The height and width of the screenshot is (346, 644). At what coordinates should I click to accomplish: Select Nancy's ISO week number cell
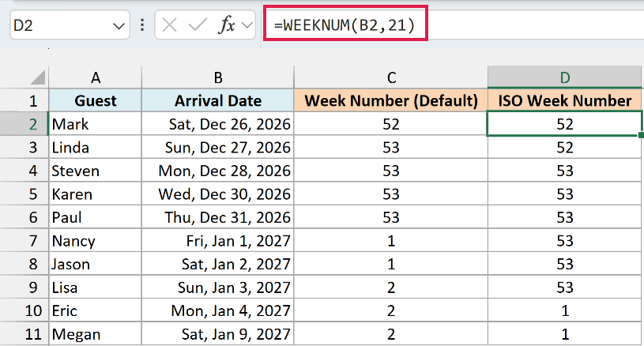click(565, 240)
